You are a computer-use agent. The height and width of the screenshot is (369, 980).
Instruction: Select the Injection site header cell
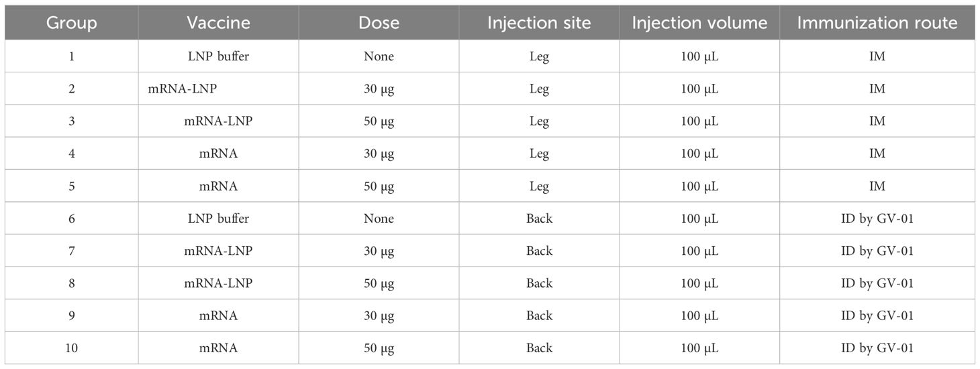(539, 23)
